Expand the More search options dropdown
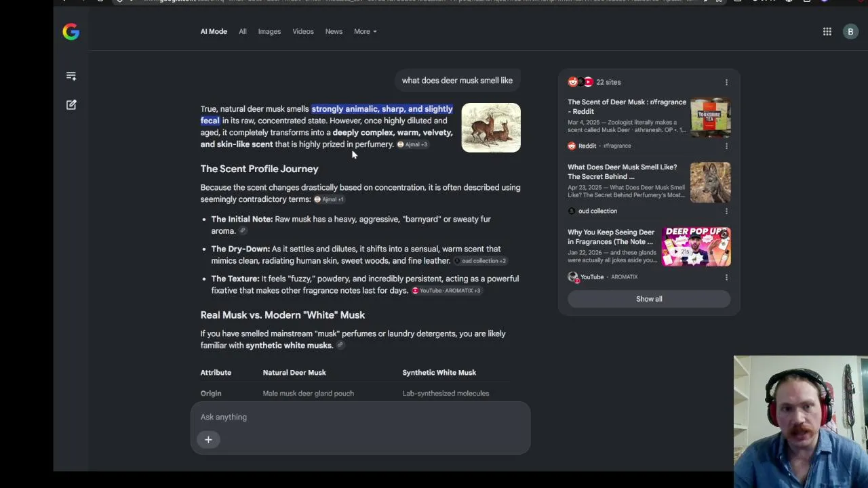The height and width of the screenshot is (488, 868). tap(365, 31)
